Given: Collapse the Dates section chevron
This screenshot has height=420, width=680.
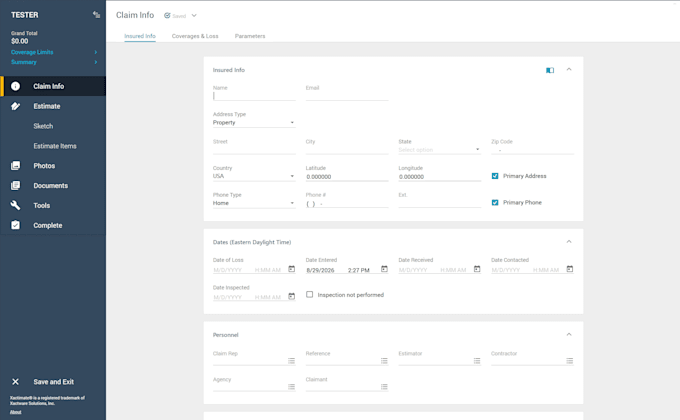Looking at the screenshot, I should point(569,242).
